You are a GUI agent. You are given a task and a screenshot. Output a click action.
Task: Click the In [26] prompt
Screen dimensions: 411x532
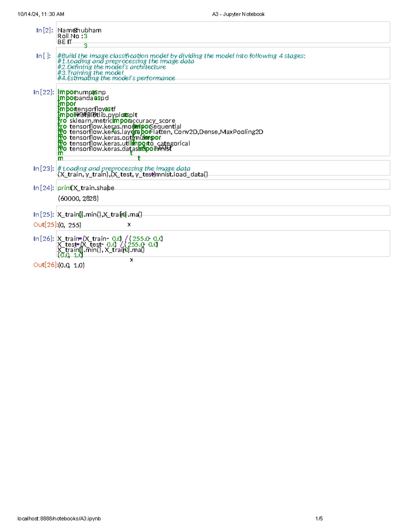43,239
